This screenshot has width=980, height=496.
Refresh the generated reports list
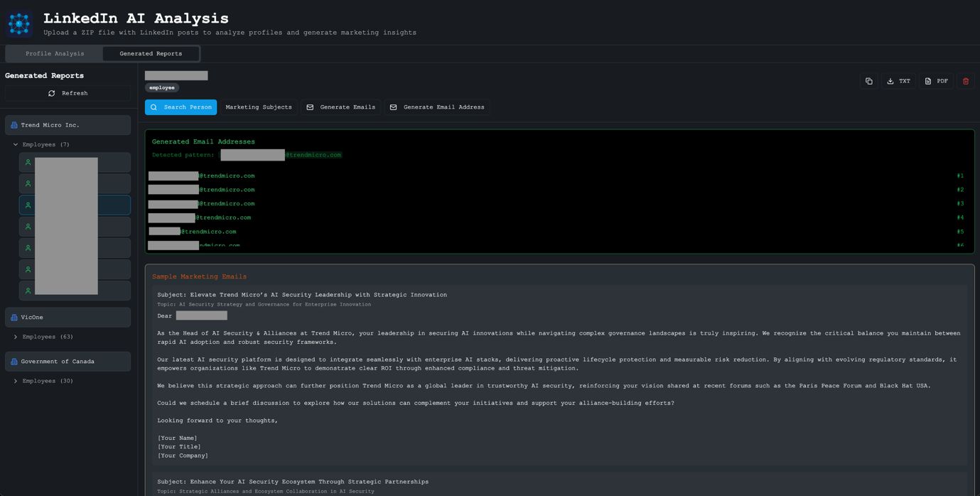pos(68,93)
